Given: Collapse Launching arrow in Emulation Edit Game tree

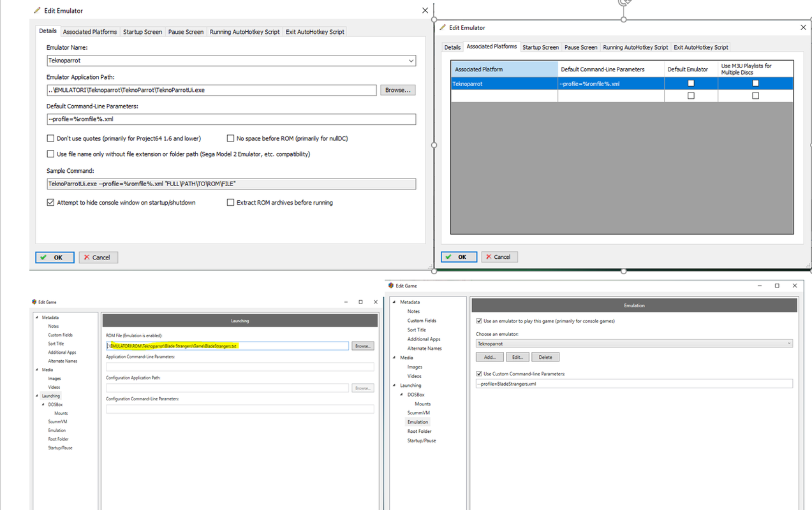Looking at the screenshot, I should (394, 386).
